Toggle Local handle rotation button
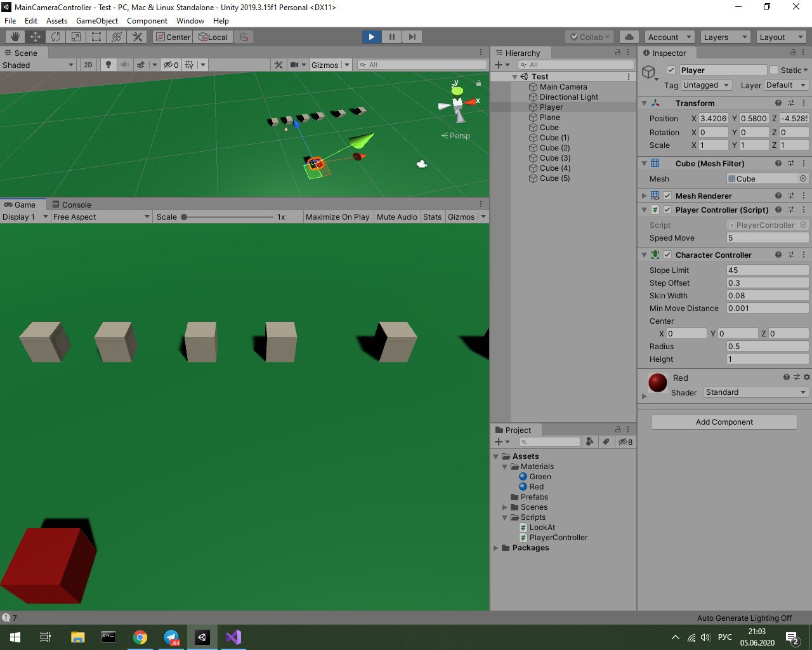Image resolution: width=812 pixels, height=650 pixels. click(213, 37)
